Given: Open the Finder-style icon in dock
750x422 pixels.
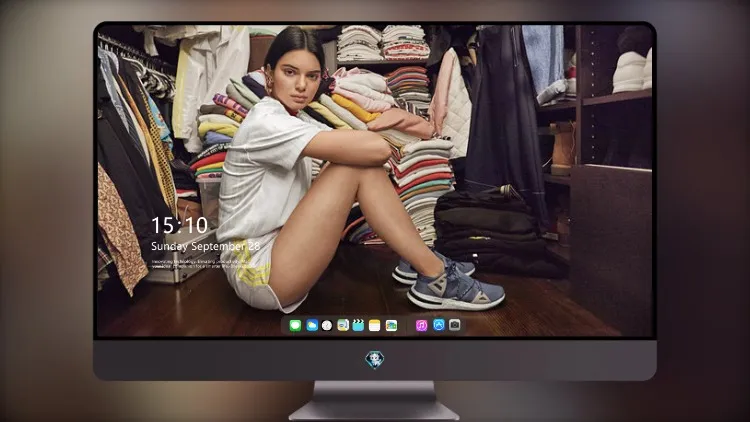Looking at the screenshot, I should pyautogui.click(x=343, y=325).
